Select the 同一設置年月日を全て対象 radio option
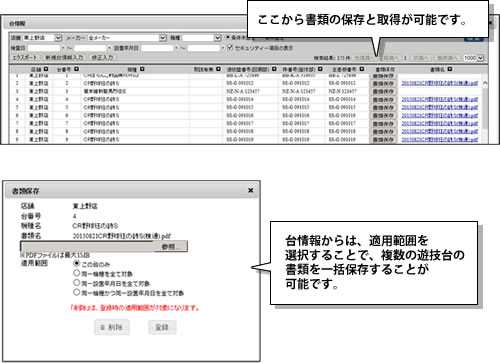The image size is (500, 363). (77, 283)
